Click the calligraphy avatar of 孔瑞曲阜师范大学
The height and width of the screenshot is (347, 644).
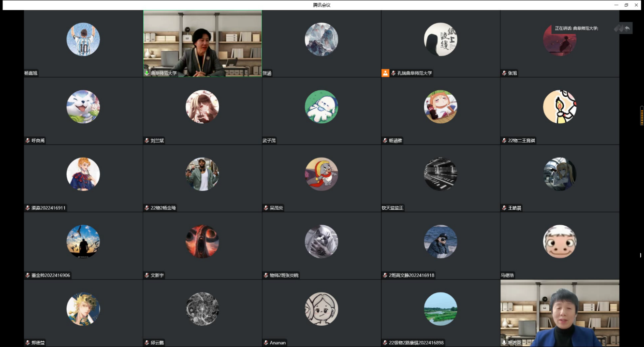coord(440,40)
